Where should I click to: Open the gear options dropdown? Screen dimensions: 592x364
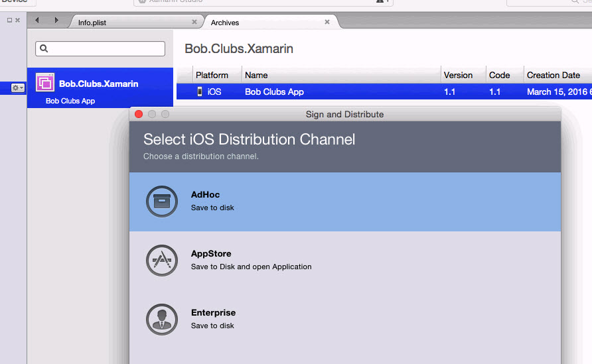click(x=18, y=88)
